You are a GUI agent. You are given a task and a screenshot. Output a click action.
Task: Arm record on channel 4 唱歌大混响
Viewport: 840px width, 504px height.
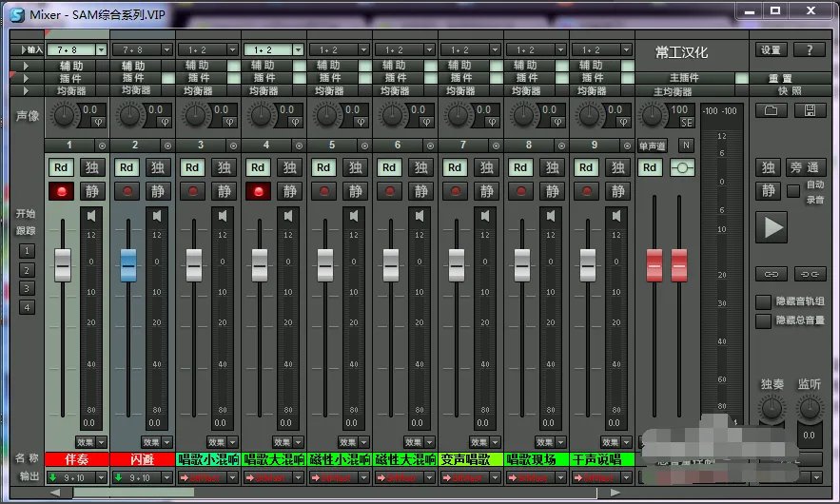click(x=258, y=191)
